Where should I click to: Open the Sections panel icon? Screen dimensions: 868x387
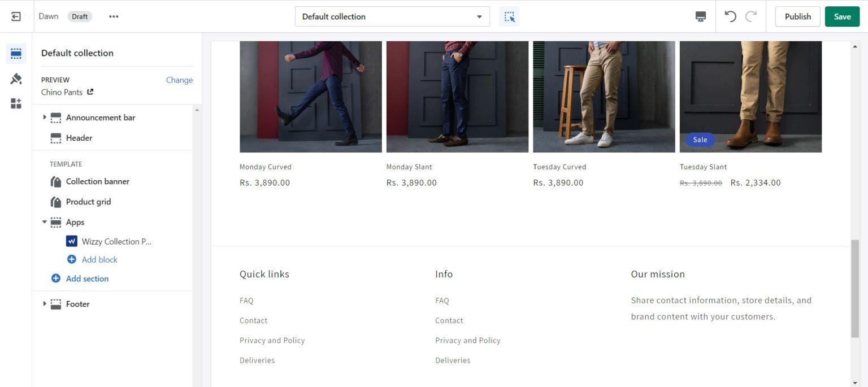coord(16,53)
